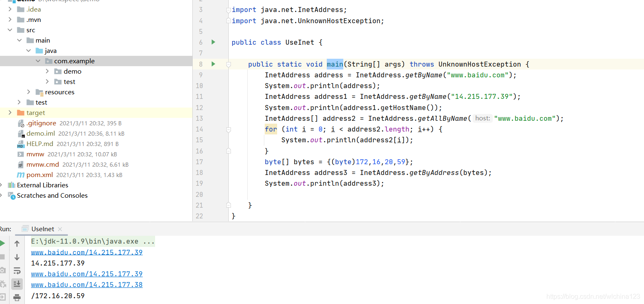Expand the test folder arrow under src
Image resolution: width=644 pixels, height=304 pixels.
point(19,102)
